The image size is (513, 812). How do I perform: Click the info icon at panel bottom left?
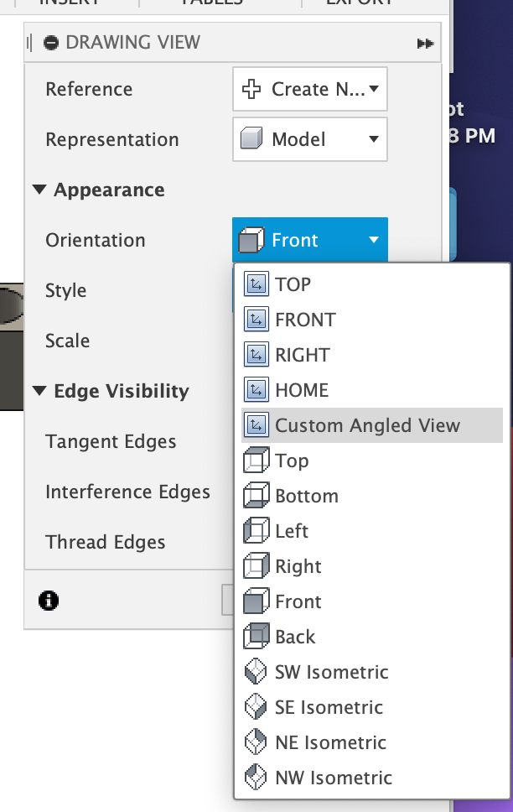pos(48,601)
